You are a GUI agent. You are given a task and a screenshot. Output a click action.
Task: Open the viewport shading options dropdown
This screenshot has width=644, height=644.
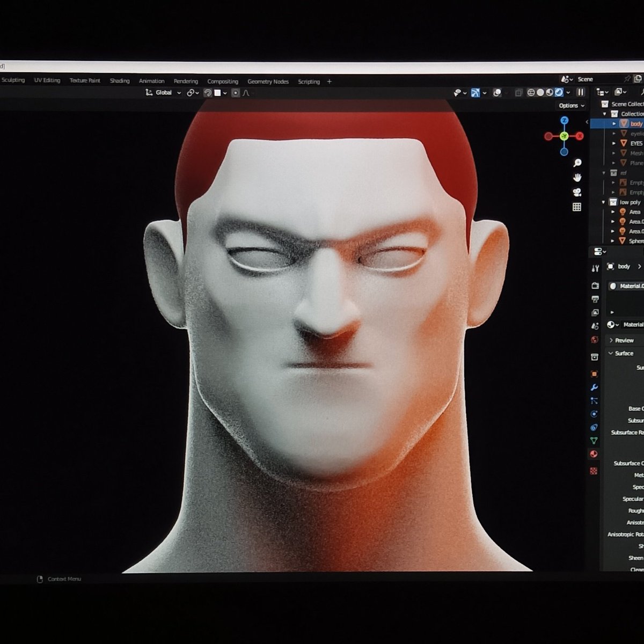568,92
